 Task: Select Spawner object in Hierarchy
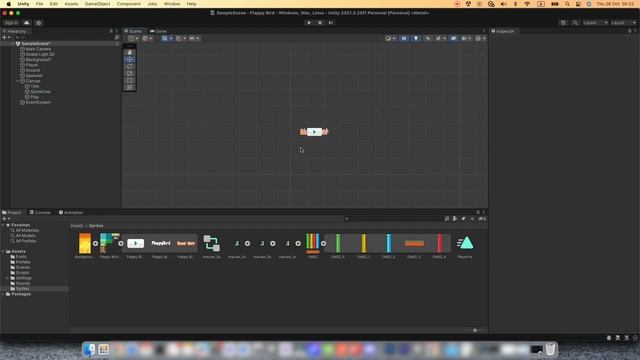(31, 76)
